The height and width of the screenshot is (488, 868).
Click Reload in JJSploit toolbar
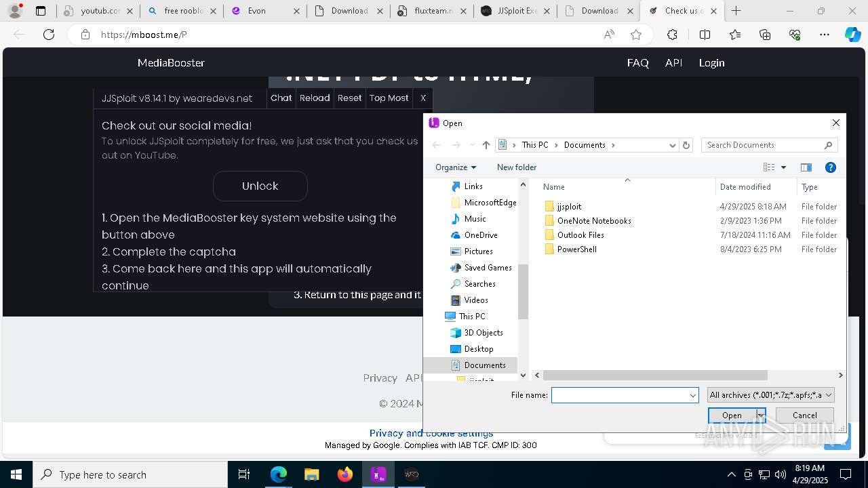pyautogui.click(x=315, y=98)
